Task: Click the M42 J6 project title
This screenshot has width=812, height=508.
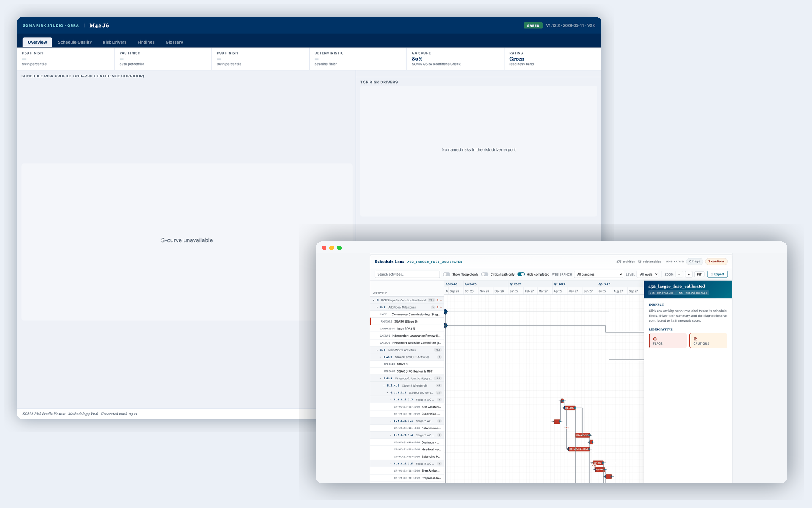Action: (99, 25)
